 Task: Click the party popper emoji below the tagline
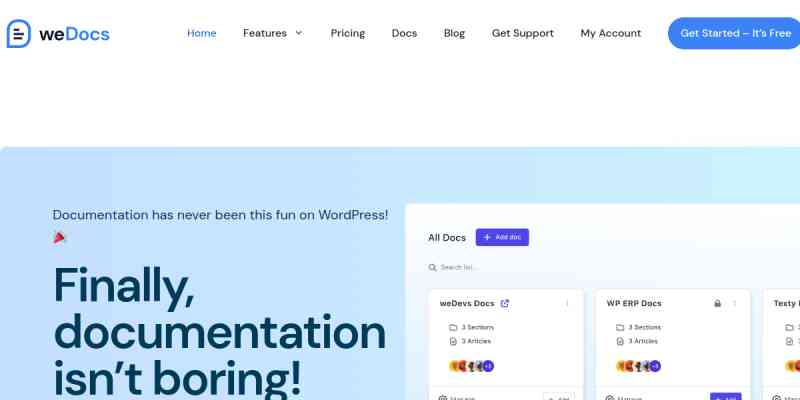pos(60,237)
